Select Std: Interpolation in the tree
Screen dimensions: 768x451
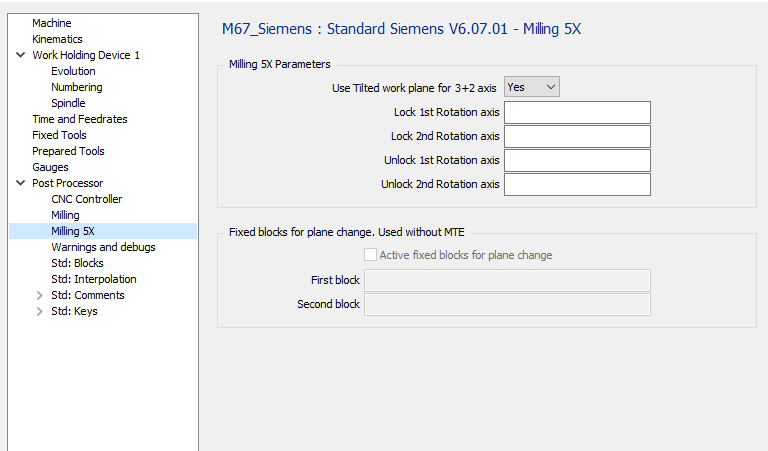tap(93, 279)
